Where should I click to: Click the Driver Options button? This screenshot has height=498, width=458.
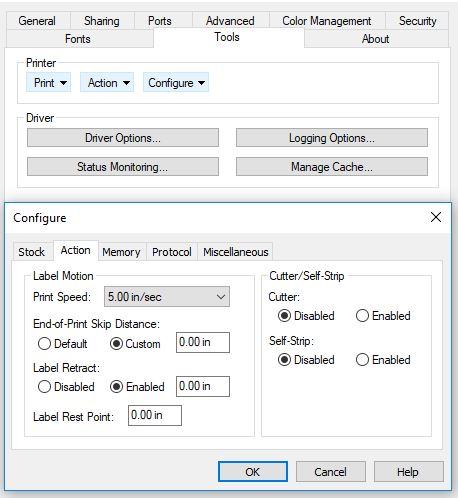click(123, 138)
